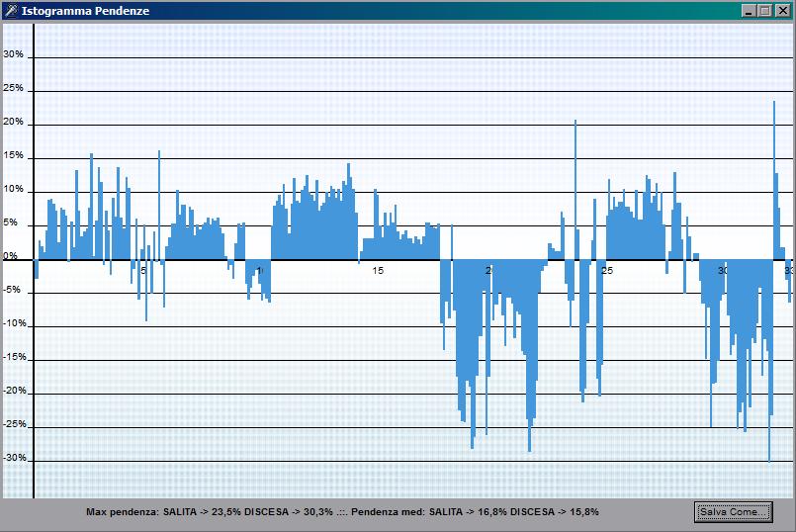Click the app icon in the title bar
The height and width of the screenshot is (532, 796).
(10, 10)
